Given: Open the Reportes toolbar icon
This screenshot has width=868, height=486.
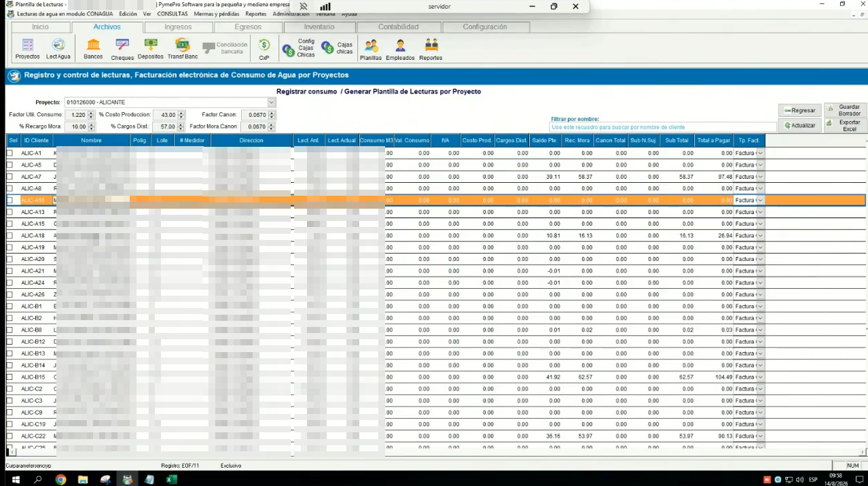Looking at the screenshot, I should 431,50.
